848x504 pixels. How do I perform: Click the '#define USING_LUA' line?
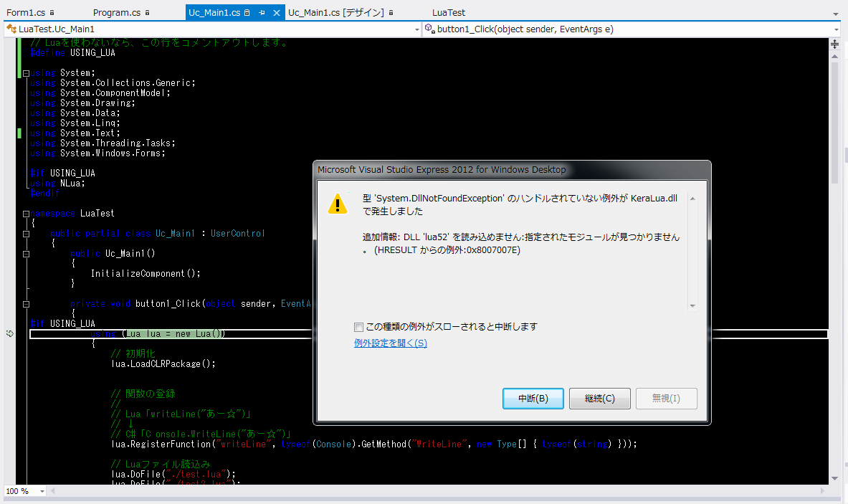point(72,52)
